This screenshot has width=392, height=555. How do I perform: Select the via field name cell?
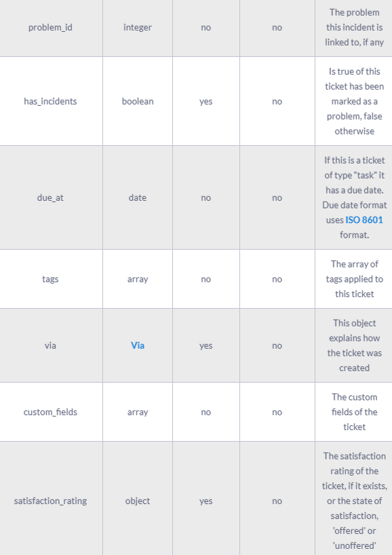[x=50, y=345]
